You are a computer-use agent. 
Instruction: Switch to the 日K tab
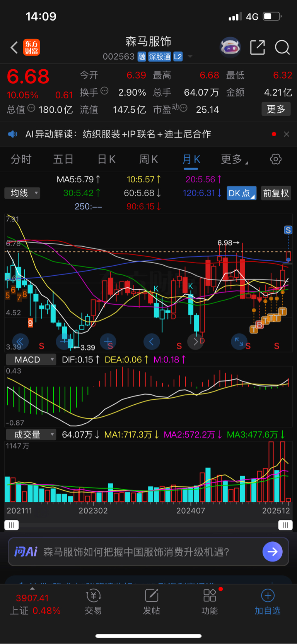[107, 159]
